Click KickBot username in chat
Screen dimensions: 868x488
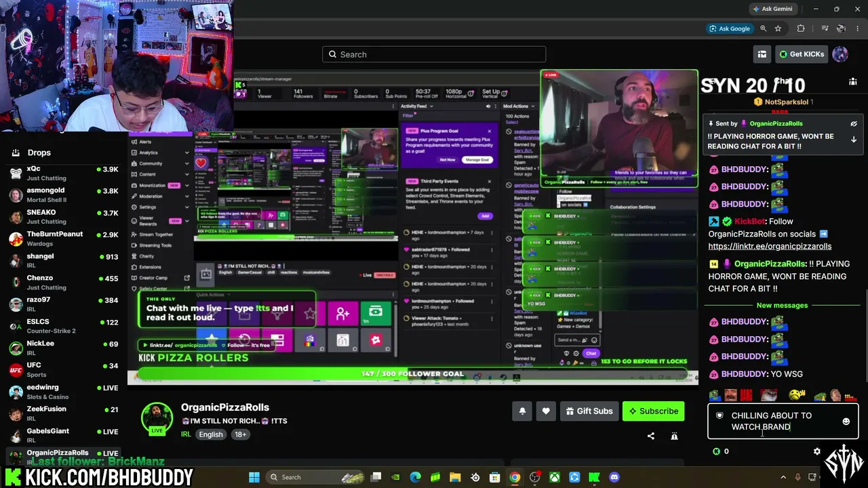749,222
